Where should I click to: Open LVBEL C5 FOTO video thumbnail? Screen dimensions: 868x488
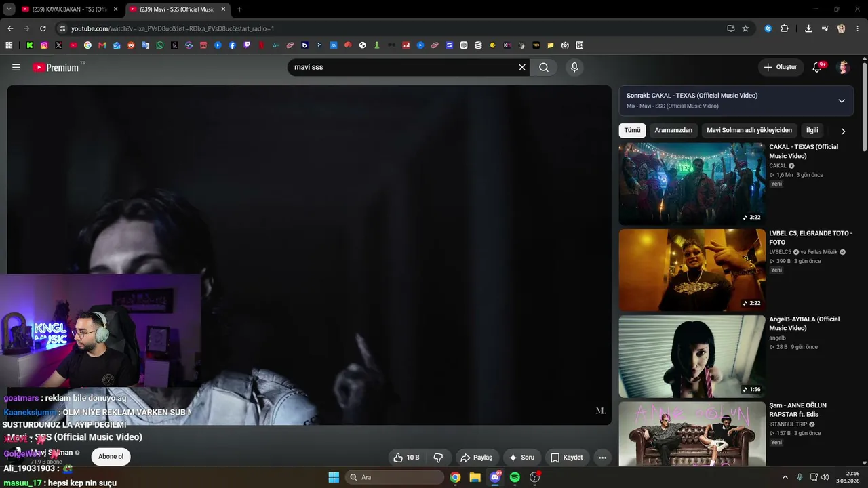[x=692, y=270]
